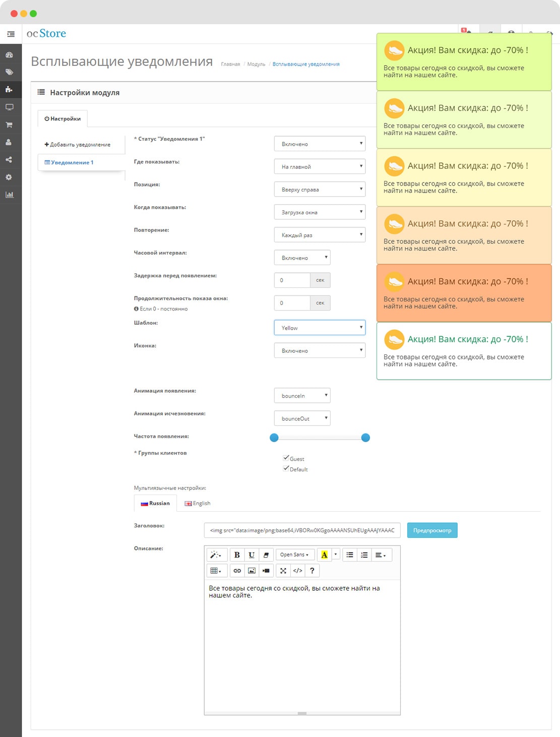The height and width of the screenshot is (737, 560).
Task: Switch to the English language tab
Action: (198, 503)
